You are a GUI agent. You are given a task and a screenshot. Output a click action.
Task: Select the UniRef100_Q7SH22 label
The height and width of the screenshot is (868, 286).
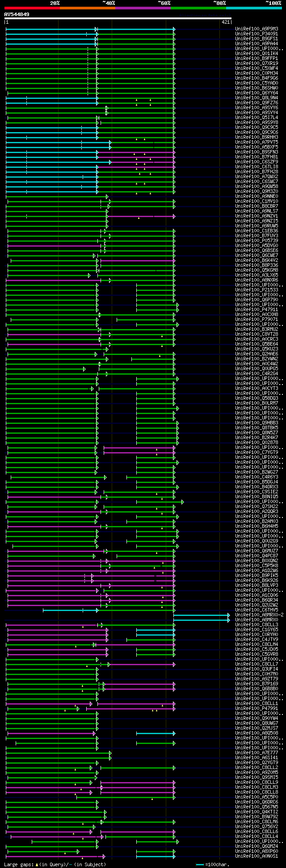click(x=257, y=507)
